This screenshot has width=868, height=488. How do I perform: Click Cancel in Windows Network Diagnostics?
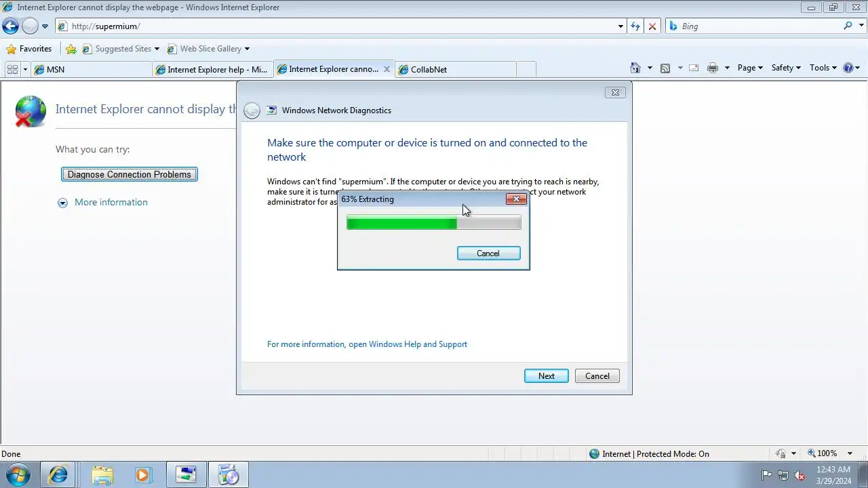(597, 376)
